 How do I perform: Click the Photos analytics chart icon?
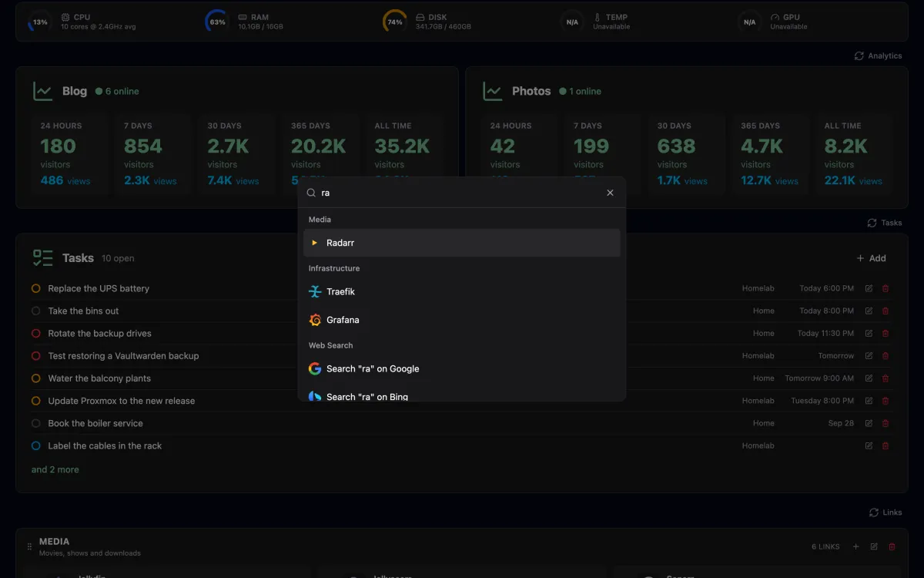pos(492,91)
